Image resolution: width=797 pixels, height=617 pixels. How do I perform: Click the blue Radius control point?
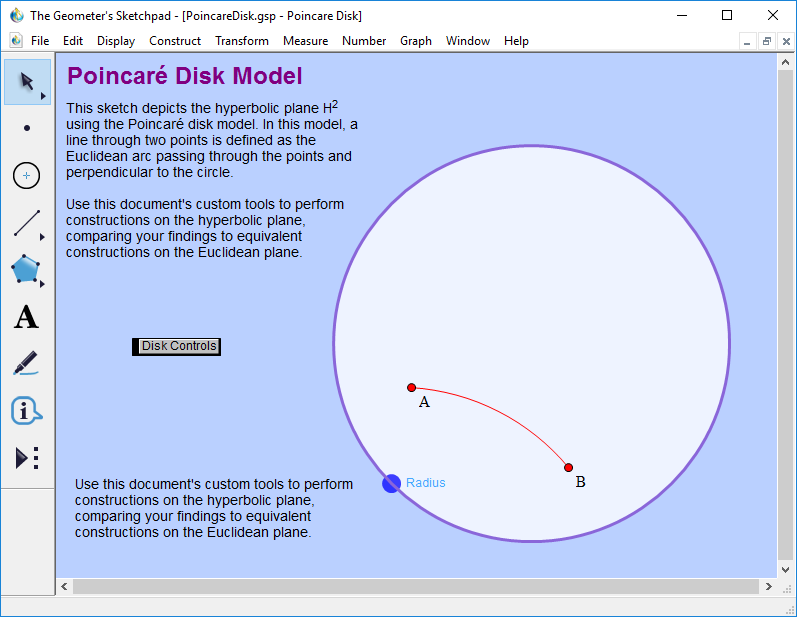click(x=391, y=483)
